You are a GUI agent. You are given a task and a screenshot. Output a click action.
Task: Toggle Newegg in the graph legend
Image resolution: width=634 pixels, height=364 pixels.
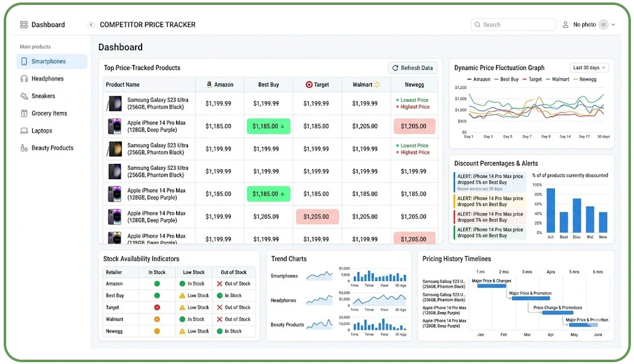585,79
